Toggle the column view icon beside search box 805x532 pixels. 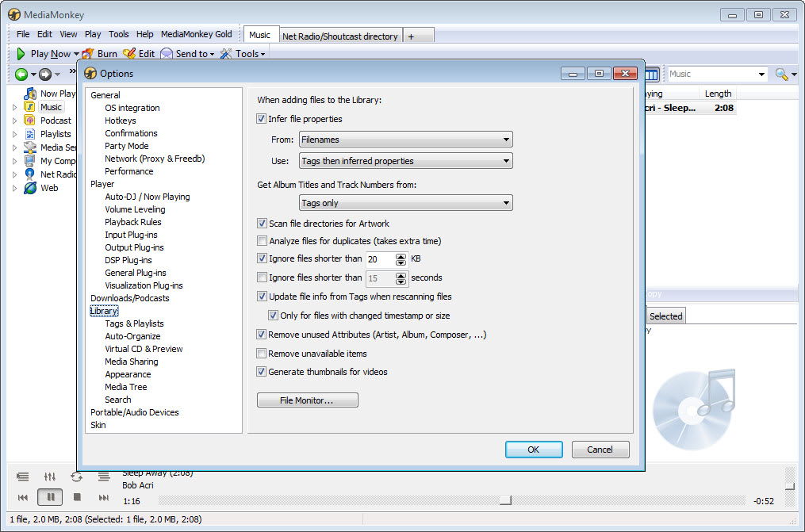[651, 75]
